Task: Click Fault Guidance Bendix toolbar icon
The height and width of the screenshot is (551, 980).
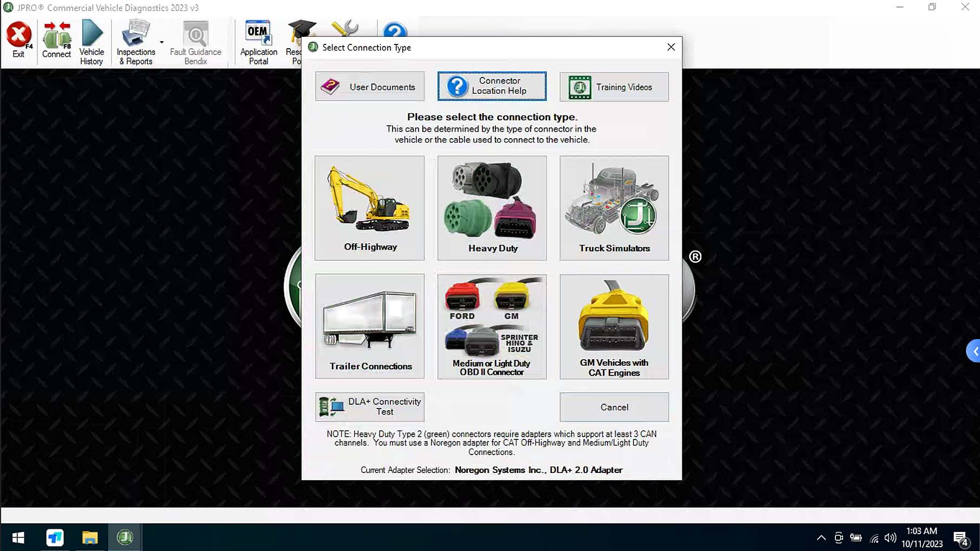Action: (x=195, y=42)
